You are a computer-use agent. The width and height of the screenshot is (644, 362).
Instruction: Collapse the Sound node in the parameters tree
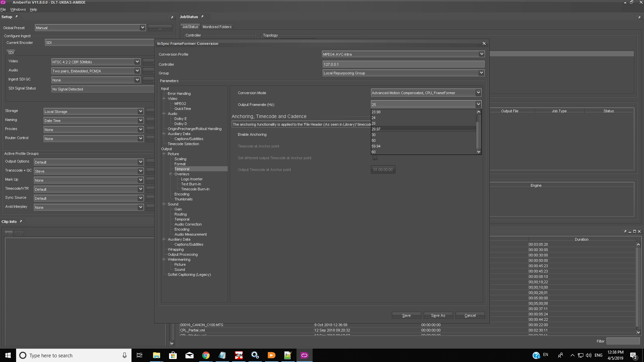[164, 204]
